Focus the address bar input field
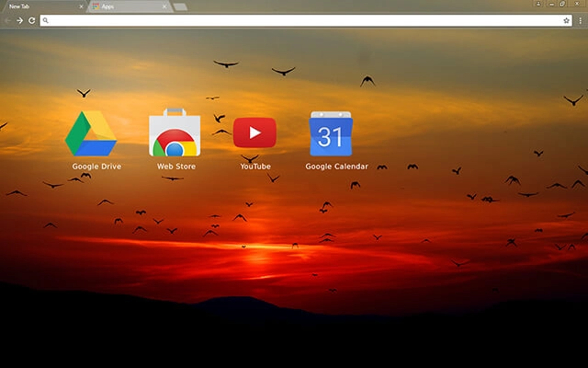This screenshot has height=368, width=588. click(x=306, y=20)
